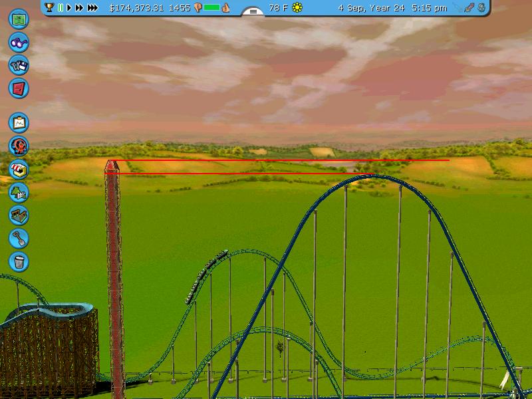Select the coaster train on the green track
The image size is (532, 399).
[206, 277]
